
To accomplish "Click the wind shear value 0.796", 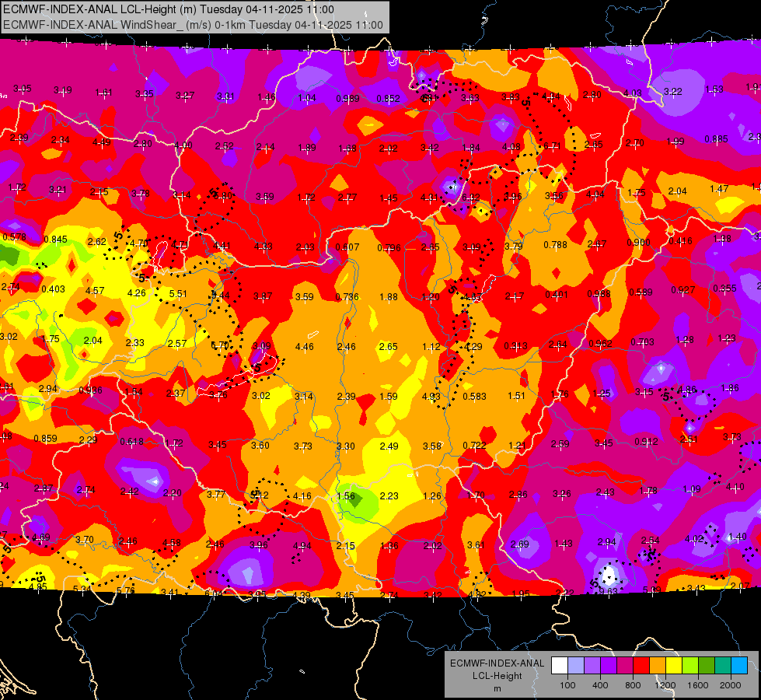I will (389, 248).
